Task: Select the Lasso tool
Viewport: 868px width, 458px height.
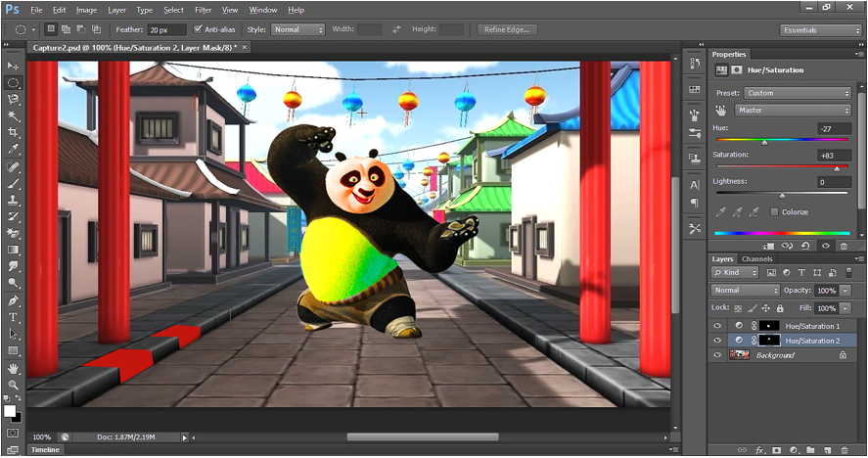Action: pyautogui.click(x=13, y=100)
